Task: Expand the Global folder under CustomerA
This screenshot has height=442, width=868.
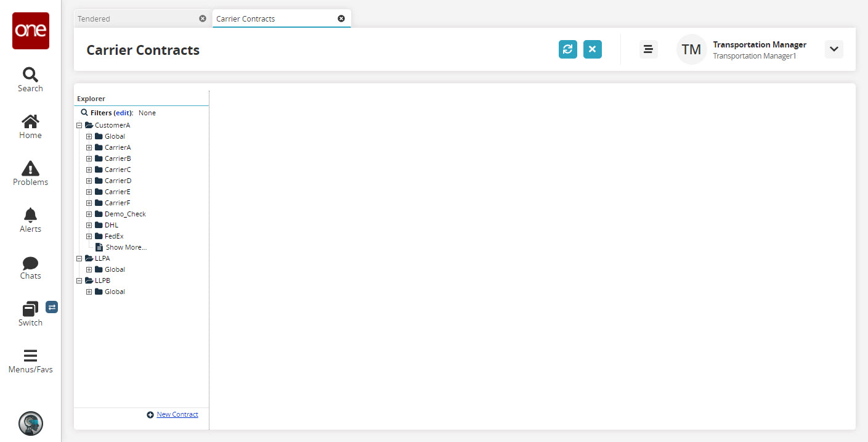Action: (x=89, y=136)
